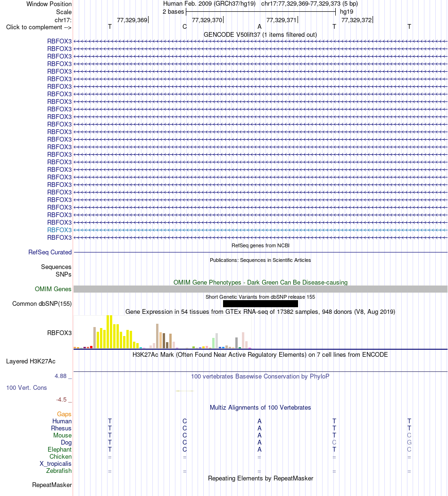Open '100 vertebrates Basewise Conservation by PhyloP' title

(x=260, y=377)
